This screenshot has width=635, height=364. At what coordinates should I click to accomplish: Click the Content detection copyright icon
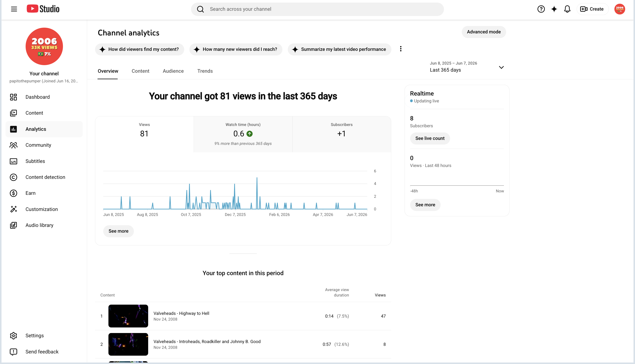[x=14, y=177]
